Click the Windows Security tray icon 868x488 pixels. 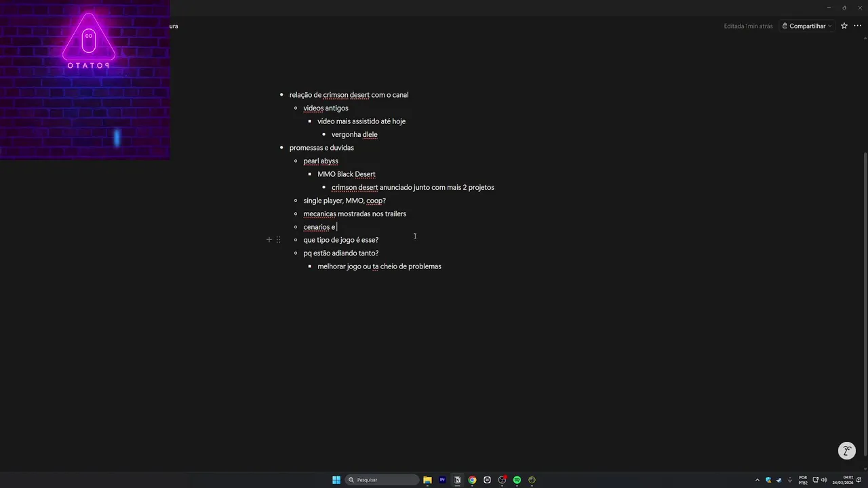(768, 480)
